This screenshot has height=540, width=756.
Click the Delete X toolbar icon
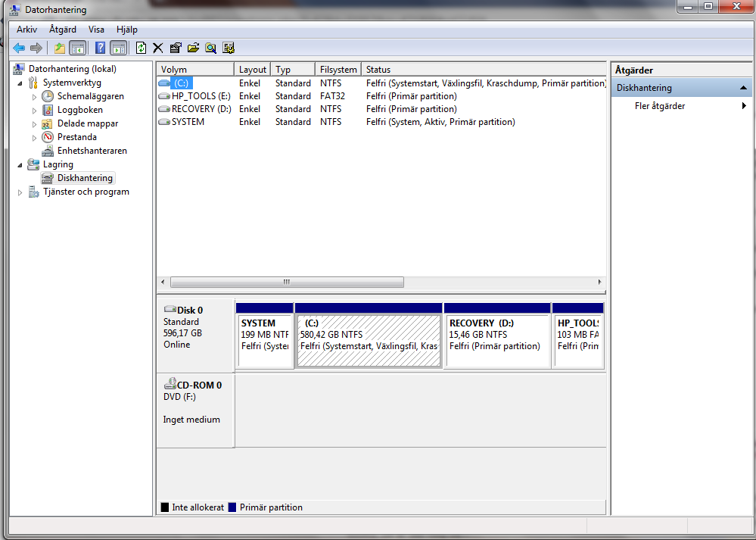click(157, 48)
